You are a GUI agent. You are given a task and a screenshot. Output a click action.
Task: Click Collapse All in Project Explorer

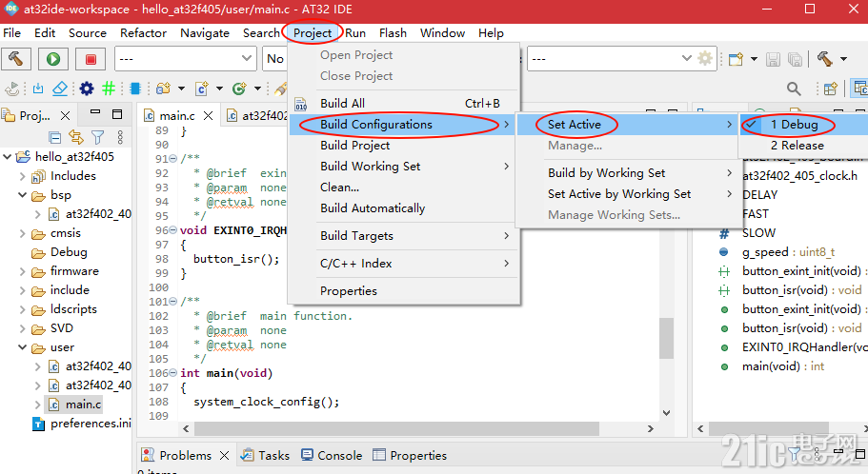tap(55, 137)
